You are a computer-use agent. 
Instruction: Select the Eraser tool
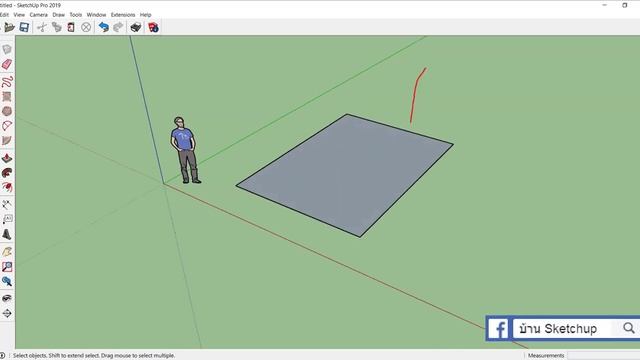pyautogui.click(x=7, y=64)
